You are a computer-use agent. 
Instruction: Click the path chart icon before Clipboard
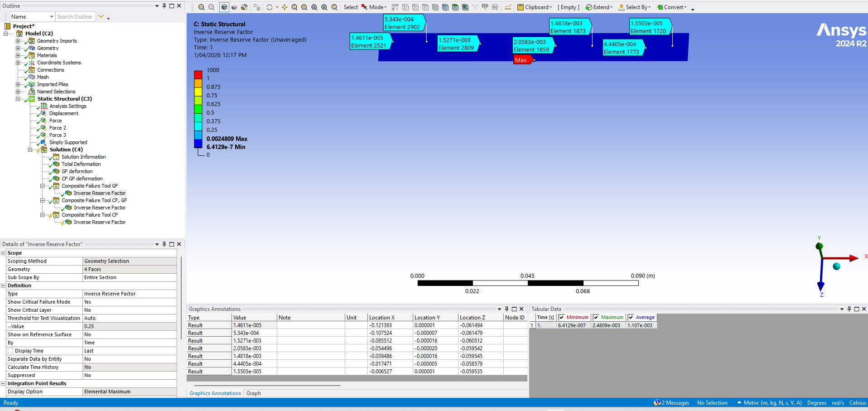pyautogui.click(x=508, y=7)
